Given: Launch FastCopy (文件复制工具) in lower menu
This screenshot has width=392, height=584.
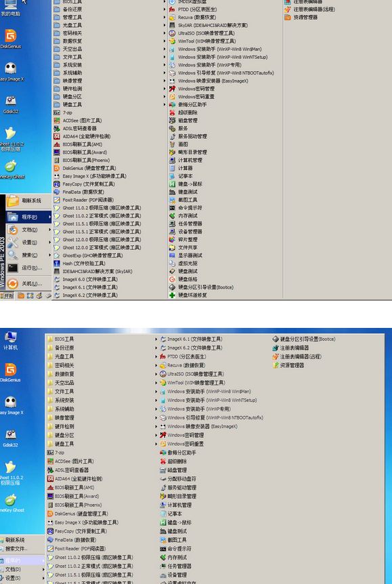Looking at the screenshot, I should click(x=77, y=531).
